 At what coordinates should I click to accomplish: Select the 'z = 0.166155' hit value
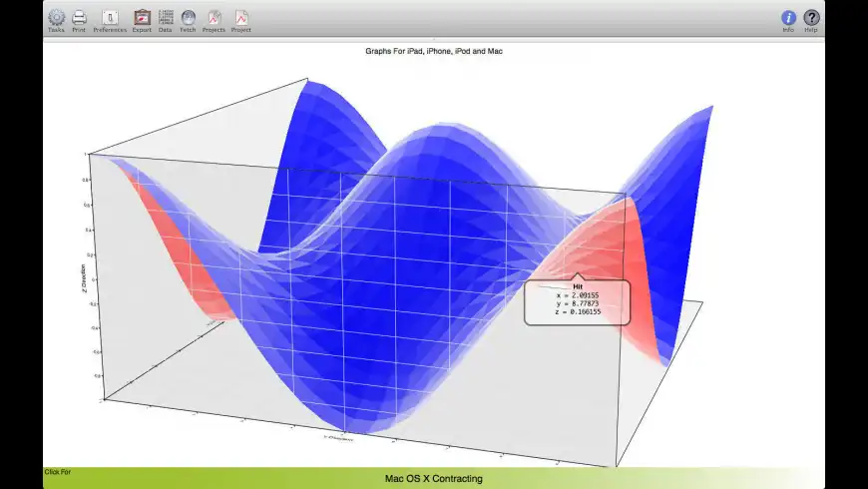coord(578,311)
